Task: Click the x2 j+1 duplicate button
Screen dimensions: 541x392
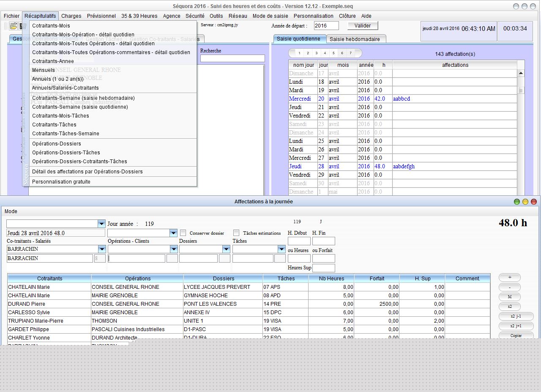Action: [x=516, y=326]
